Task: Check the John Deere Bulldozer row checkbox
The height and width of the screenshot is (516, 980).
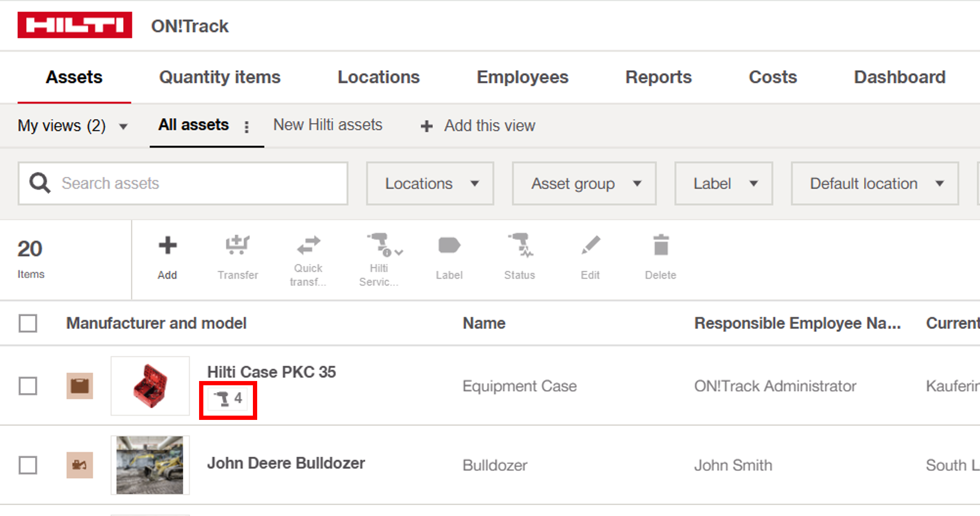Action: tap(28, 465)
